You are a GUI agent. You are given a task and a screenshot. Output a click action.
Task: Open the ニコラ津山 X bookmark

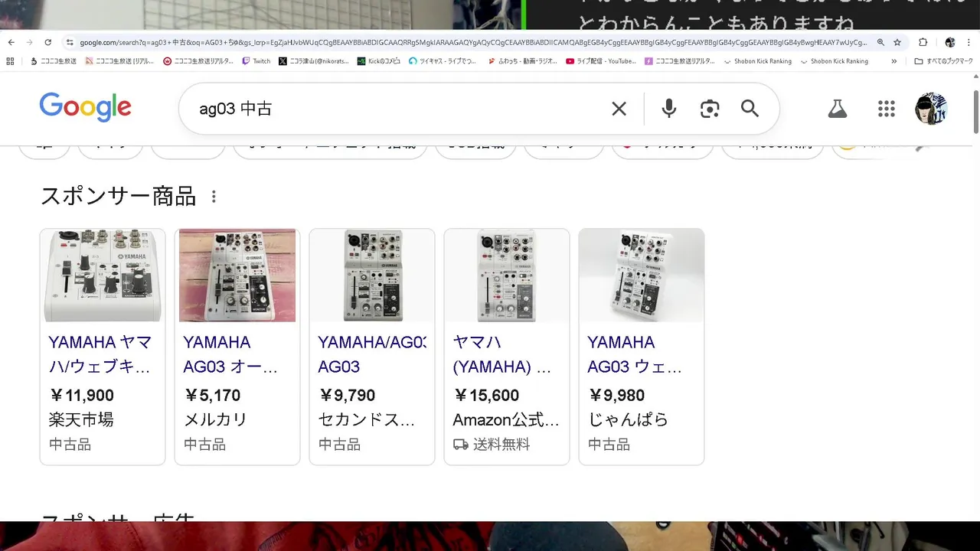tap(314, 61)
